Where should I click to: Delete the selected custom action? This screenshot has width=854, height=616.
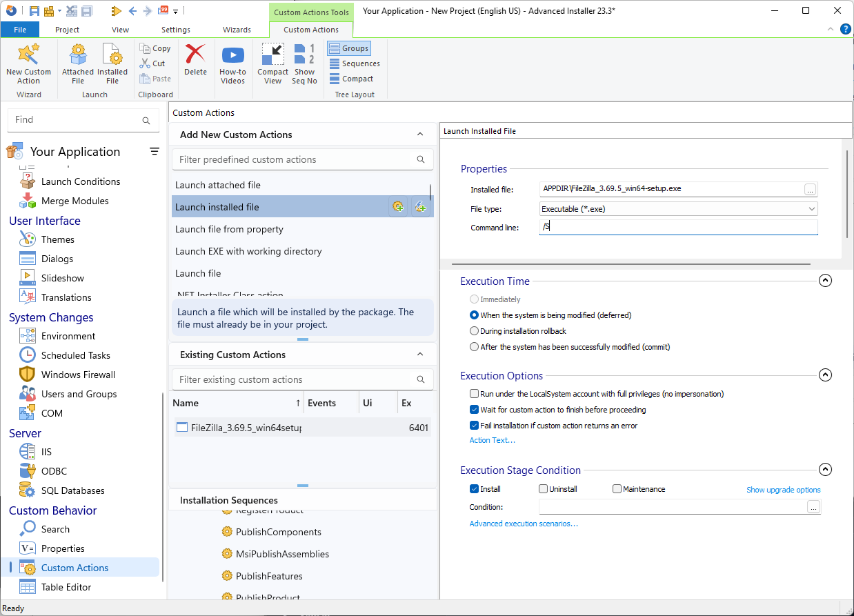tap(195, 62)
